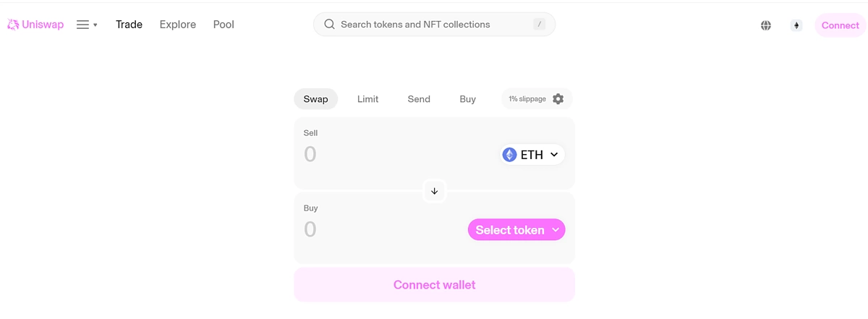This screenshot has height=319, width=868.
Task: Open the Select token dropdown
Action: point(516,230)
